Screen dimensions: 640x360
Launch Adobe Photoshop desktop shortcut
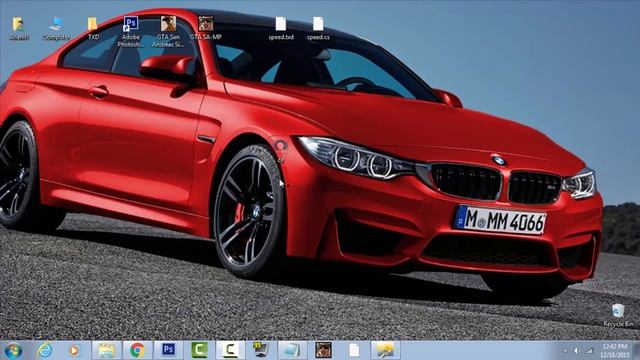point(131,31)
